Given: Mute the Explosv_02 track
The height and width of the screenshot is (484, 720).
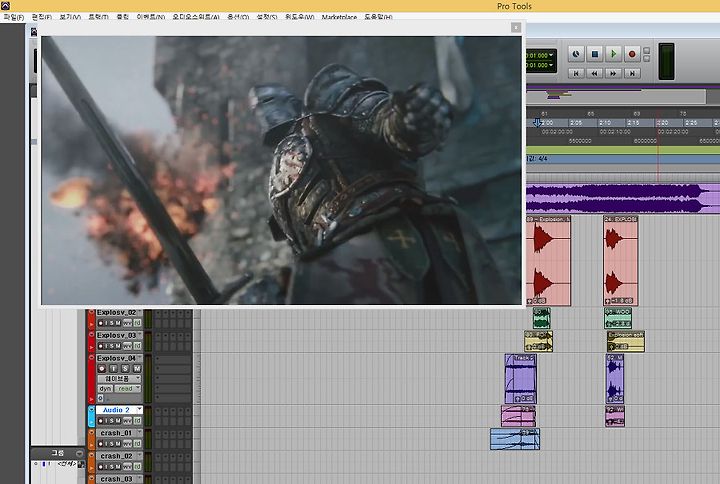Looking at the screenshot, I should (x=118, y=323).
